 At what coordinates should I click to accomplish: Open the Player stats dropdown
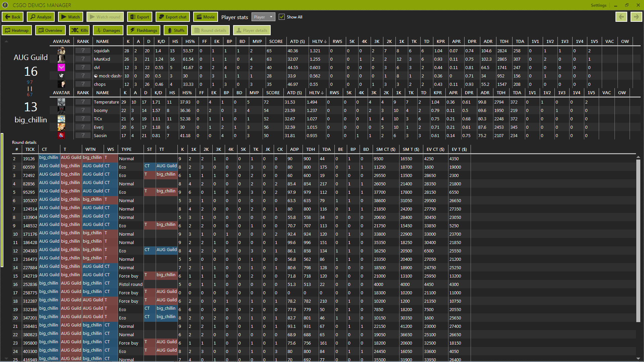(263, 17)
